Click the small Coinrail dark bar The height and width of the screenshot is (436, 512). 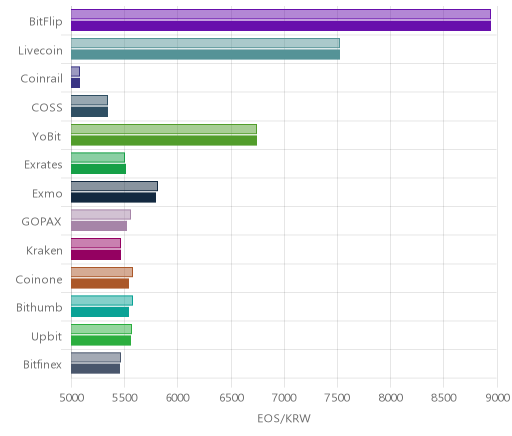pos(75,83)
